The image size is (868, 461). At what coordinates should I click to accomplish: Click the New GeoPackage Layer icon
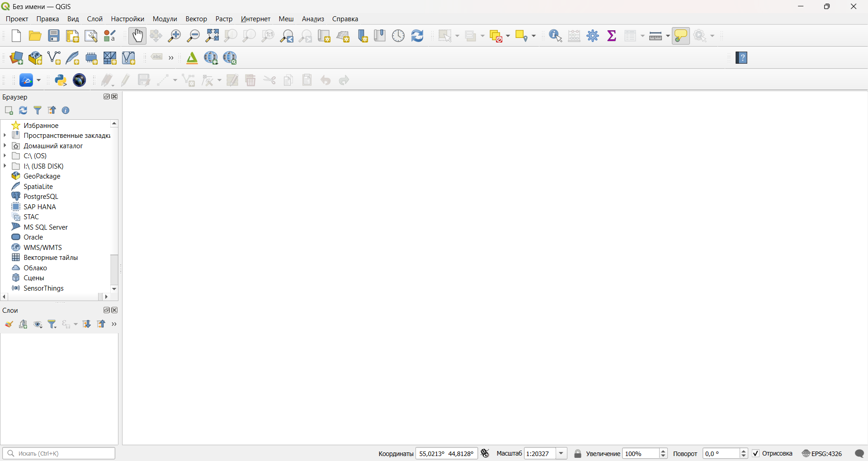point(35,58)
